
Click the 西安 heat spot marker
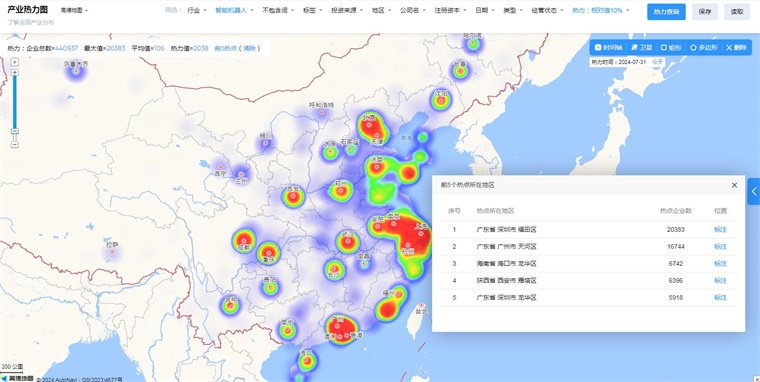click(x=293, y=196)
